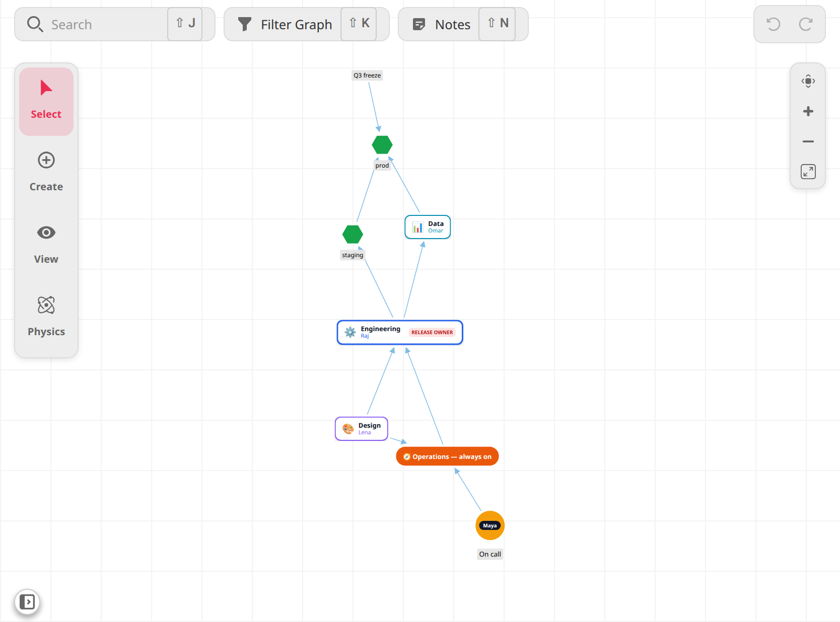Click the On call label
This screenshot has height=622, width=840.
pos(490,554)
